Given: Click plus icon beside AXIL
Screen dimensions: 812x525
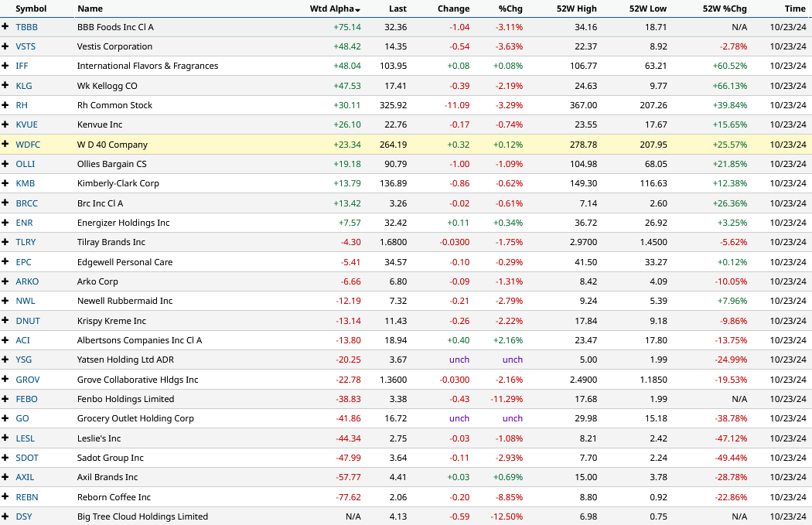Looking at the screenshot, I should coord(5,477).
